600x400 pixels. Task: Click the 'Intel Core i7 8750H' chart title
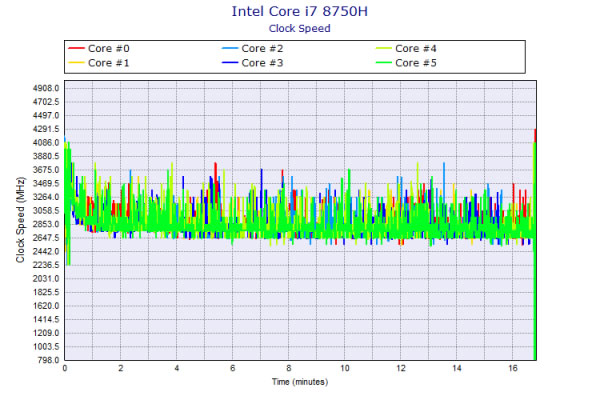pyautogui.click(x=300, y=11)
